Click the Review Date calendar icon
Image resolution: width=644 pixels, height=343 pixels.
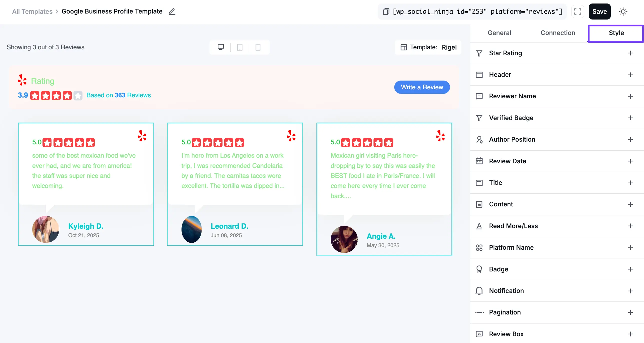[479, 161]
